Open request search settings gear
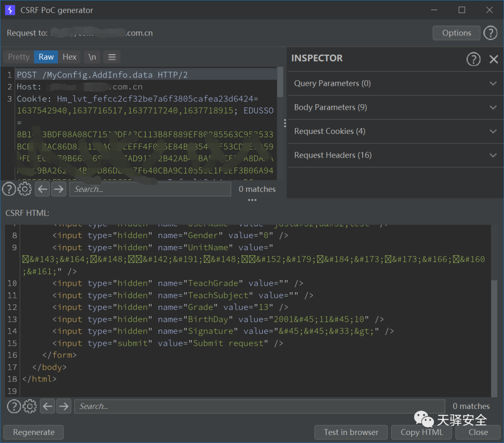The image size is (504, 443). (x=25, y=189)
